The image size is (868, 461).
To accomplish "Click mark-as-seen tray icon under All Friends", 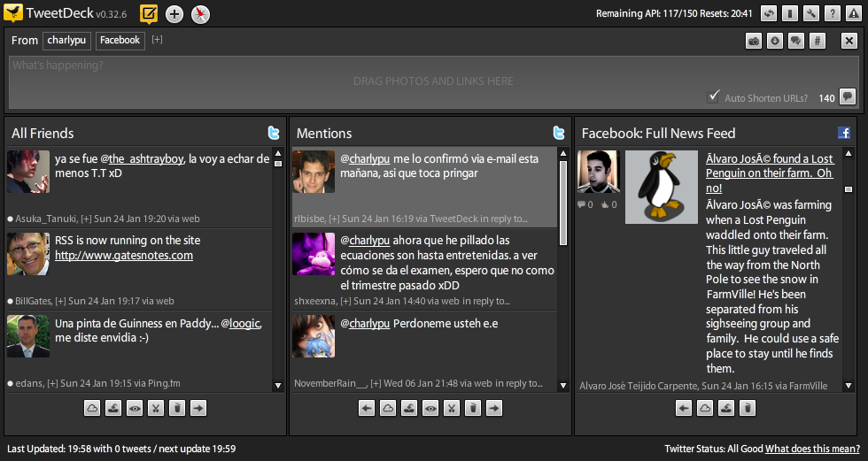I will (113, 408).
